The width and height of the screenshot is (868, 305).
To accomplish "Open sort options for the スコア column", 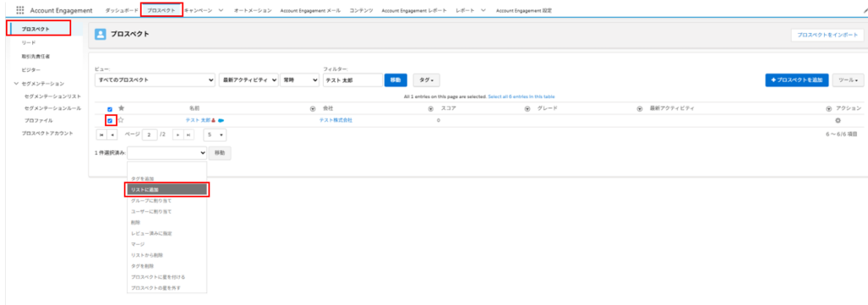I will point(527,108).
